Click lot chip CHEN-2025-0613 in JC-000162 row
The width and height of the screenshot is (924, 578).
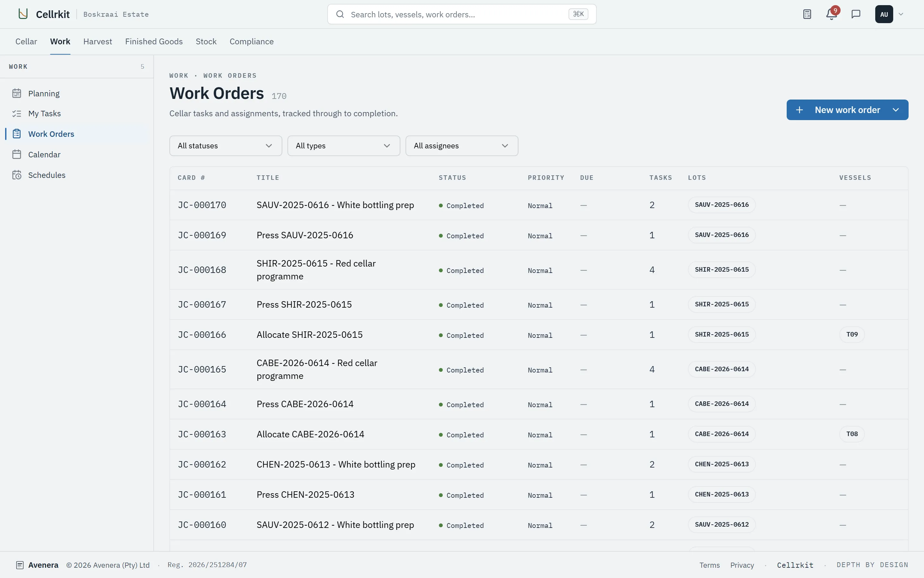(722, 464)
